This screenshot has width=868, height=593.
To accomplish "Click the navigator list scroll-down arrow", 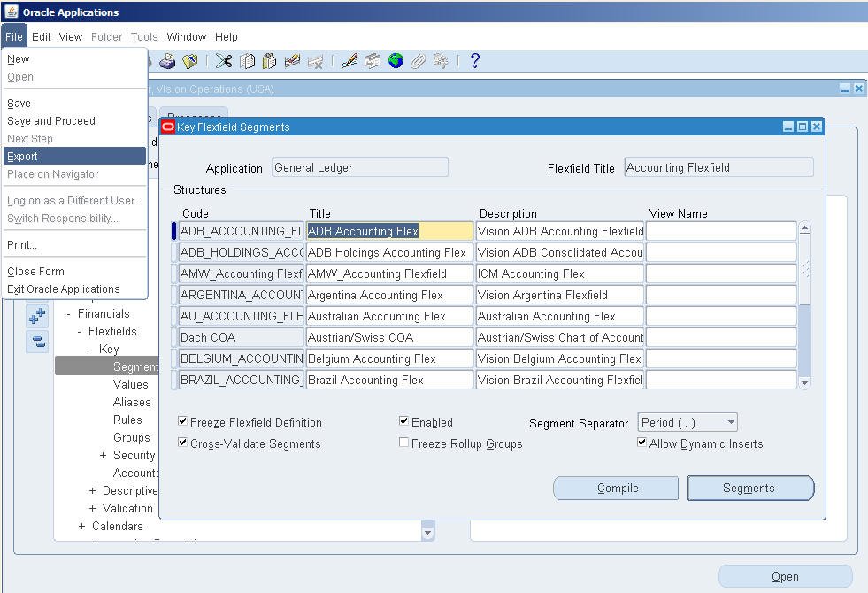I will point(427,533).
